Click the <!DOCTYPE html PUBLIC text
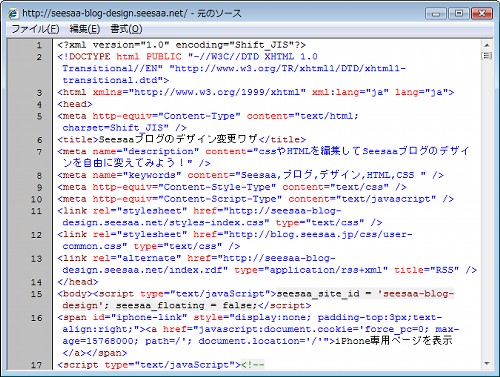Screen dimensions: 500x377 pyautogui.click(x=119, y=57)
